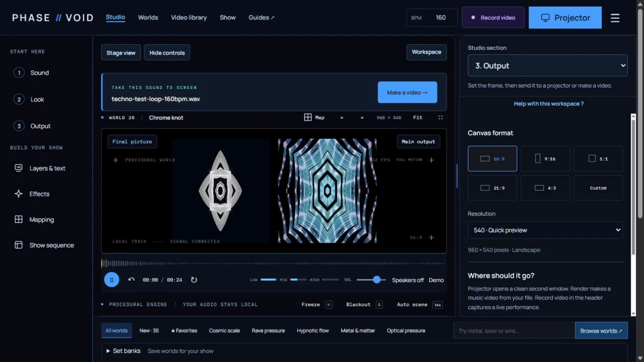Click the monitor icon on Projector button

pos(545,18)
